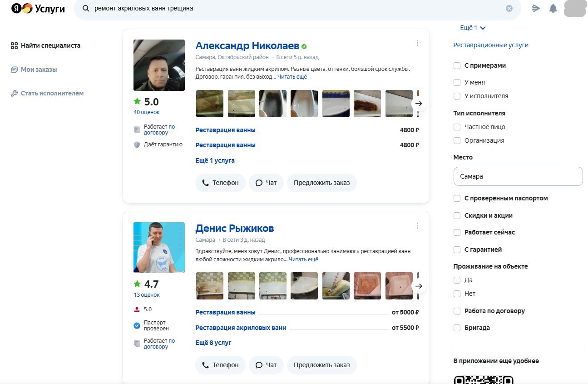Viewport: 588px width, 384px height.
Task: Toggle the С проверенным паспортом checkbox
Action: pos(457,199)
